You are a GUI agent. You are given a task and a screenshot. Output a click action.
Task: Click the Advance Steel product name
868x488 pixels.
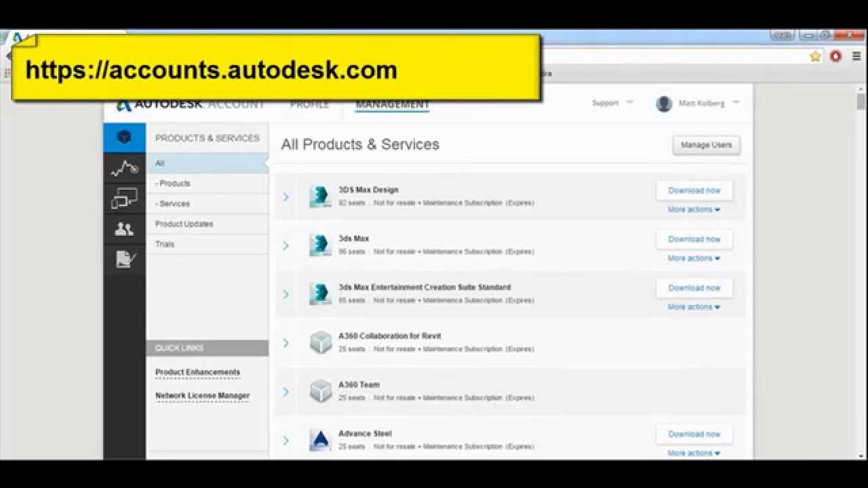pos(365,434)
